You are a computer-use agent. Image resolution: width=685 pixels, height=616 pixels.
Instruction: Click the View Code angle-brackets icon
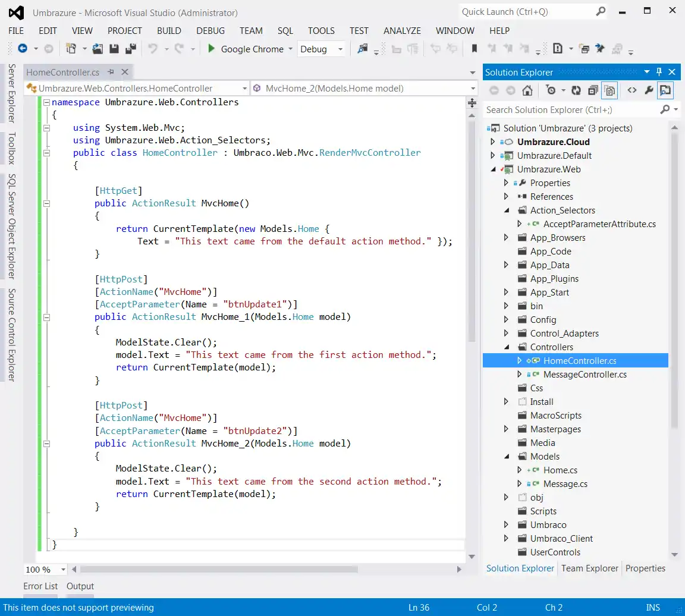pyautogui.click(x=631, y=90)
